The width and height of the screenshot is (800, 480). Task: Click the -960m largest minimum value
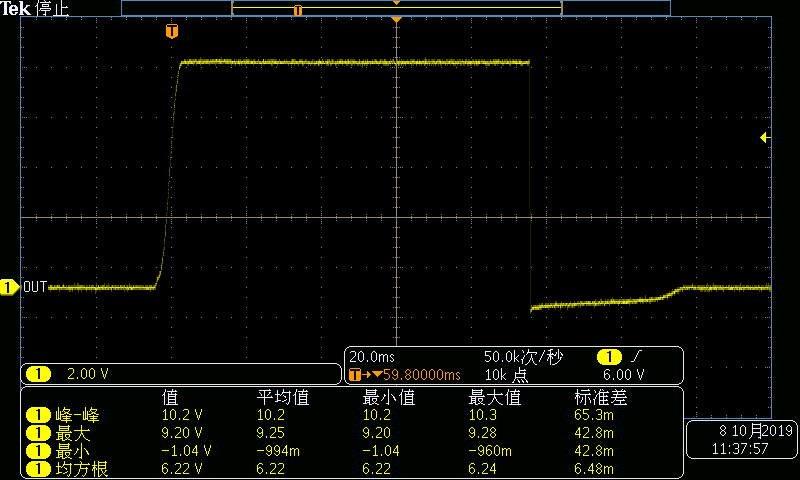click(490, 451)
